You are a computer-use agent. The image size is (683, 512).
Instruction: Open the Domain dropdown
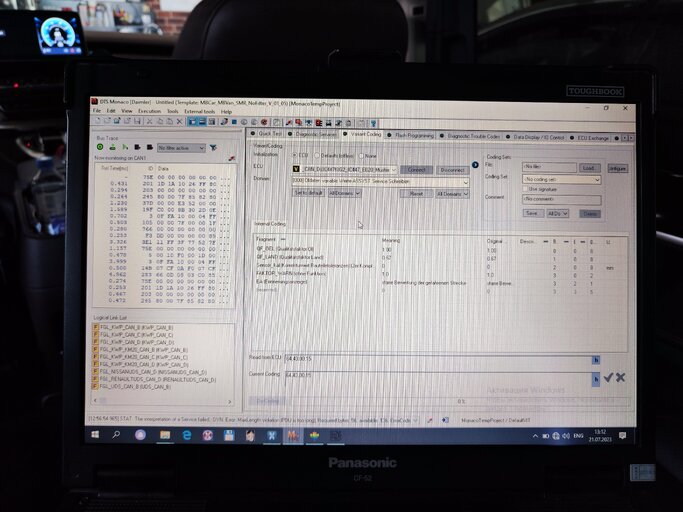tap(380, 181)
